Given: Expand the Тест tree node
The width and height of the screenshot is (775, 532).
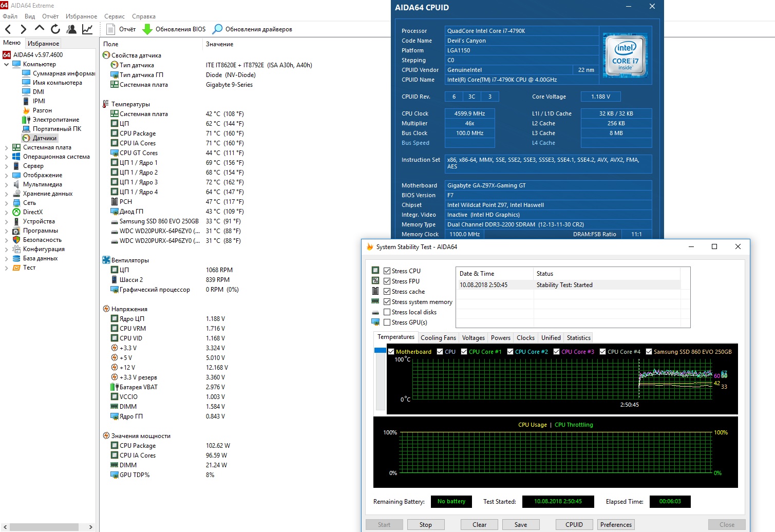Looking at the screenshot, I should point(6,268).
